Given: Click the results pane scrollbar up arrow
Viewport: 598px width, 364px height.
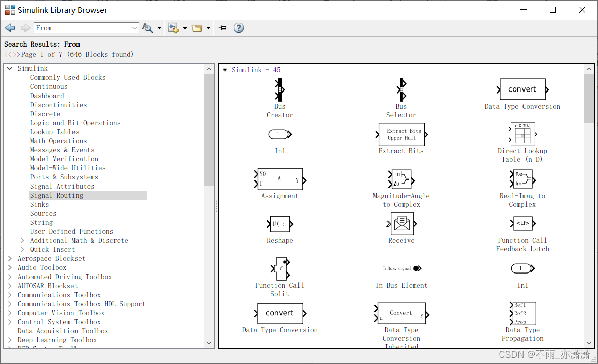Looking at the screenshot, I should click(589, 69).
